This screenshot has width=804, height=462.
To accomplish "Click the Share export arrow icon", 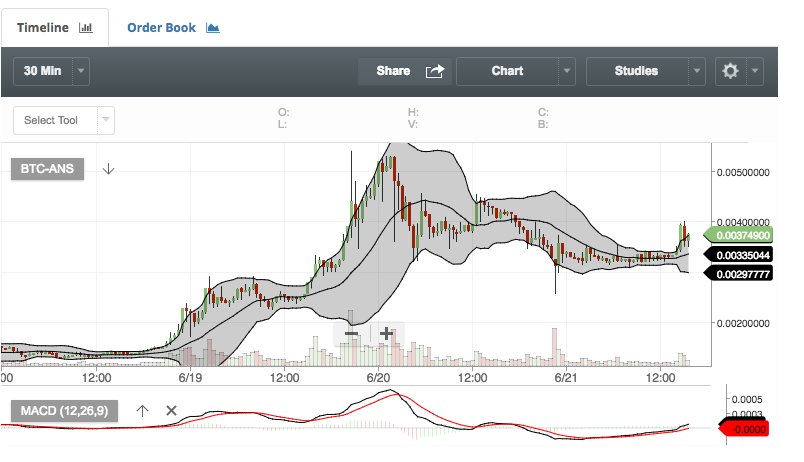I will (434, 71).
